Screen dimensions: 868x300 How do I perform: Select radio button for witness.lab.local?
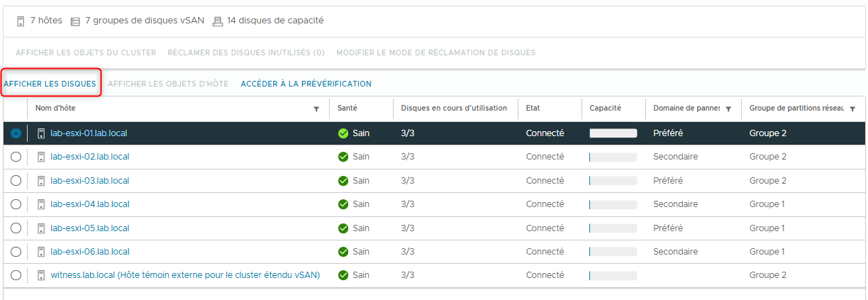pos(16,275)
